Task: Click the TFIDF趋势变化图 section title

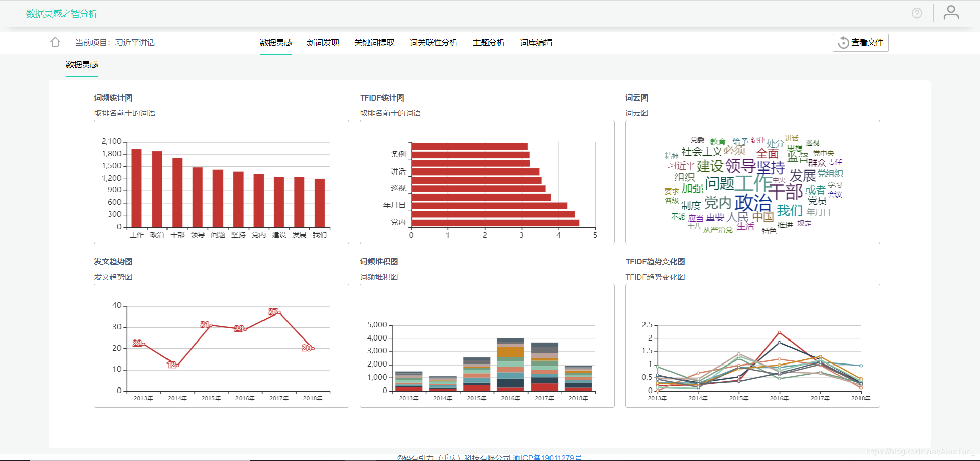Action: pos(655,261)
